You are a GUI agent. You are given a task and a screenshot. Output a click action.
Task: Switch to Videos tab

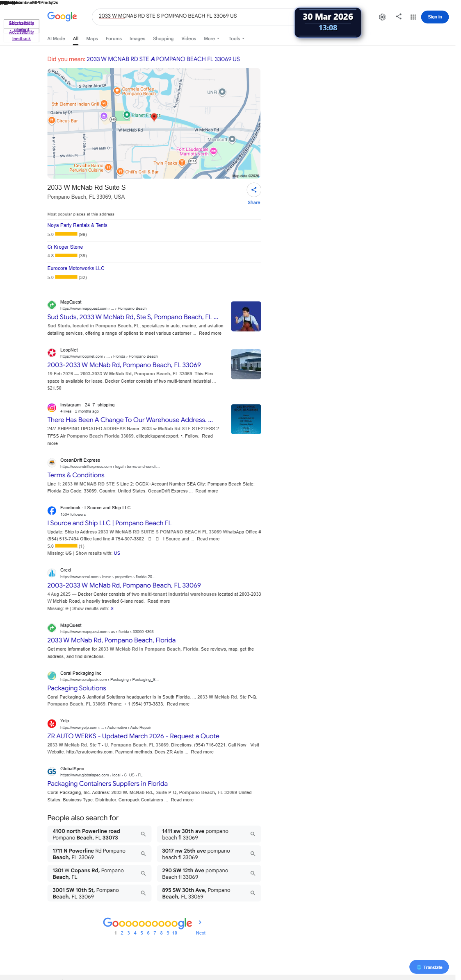click(189, 39)
